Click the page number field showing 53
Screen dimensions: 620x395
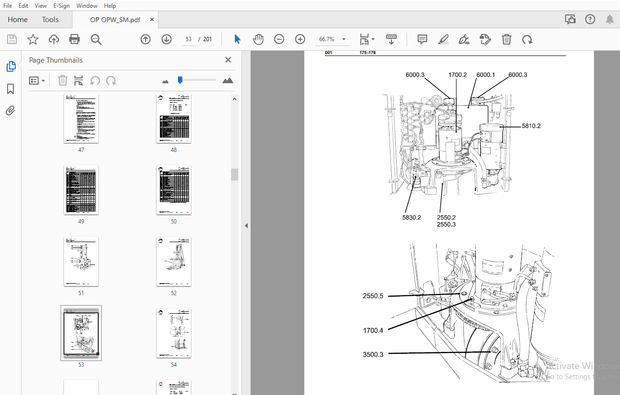(x=189, y=39)
